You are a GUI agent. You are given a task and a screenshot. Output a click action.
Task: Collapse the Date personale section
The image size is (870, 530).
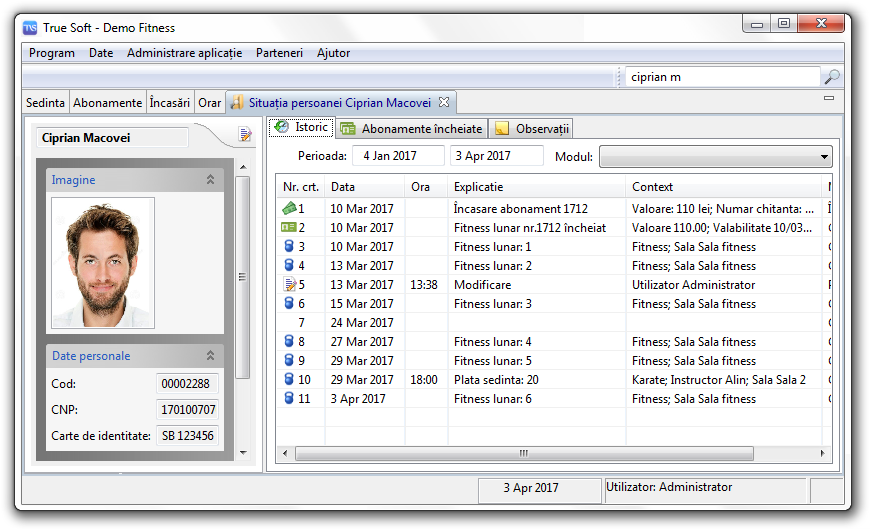tap(210, 356)
